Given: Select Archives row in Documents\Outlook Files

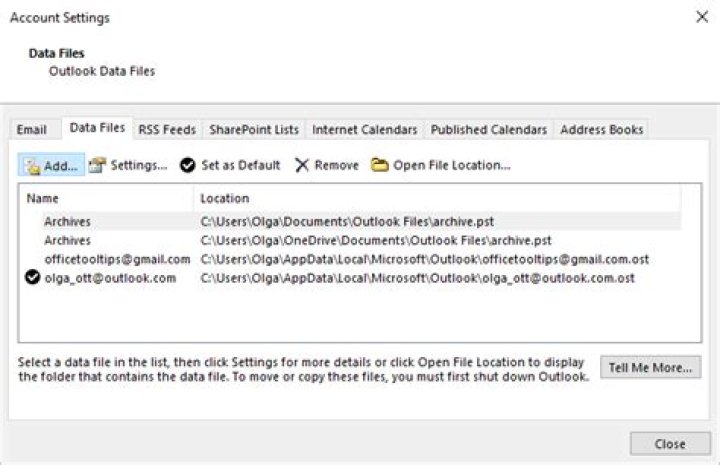Looking at the screenshot, I should pyautogui.click(x=351, y=221).
